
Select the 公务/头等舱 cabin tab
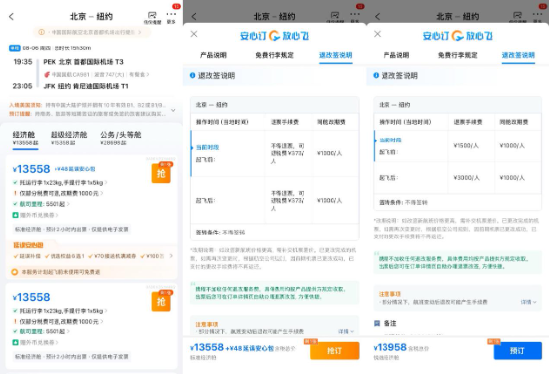pyautogui.click(x=121, y=138)
